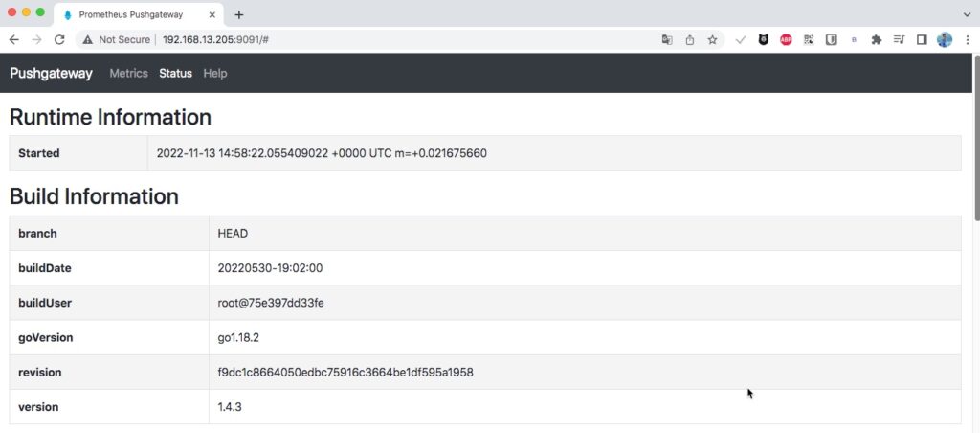
Task: Click the buildDate row label
Action: 45,268
